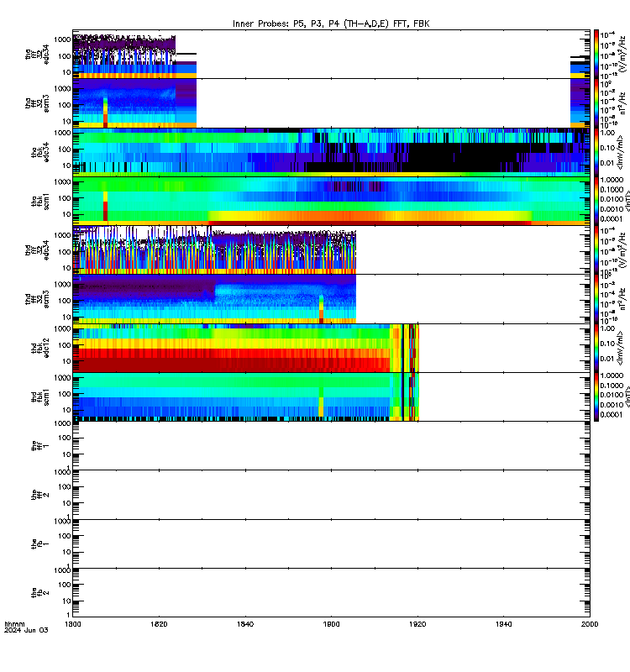Click the '<|nT|>' unit label beside tha fbk scm1

[627, 201]
